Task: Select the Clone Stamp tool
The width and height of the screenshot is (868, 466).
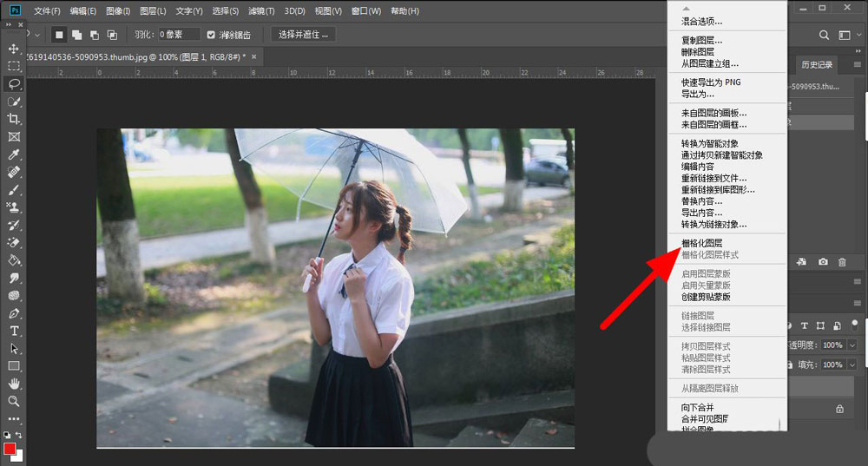Action: point(14,207)
